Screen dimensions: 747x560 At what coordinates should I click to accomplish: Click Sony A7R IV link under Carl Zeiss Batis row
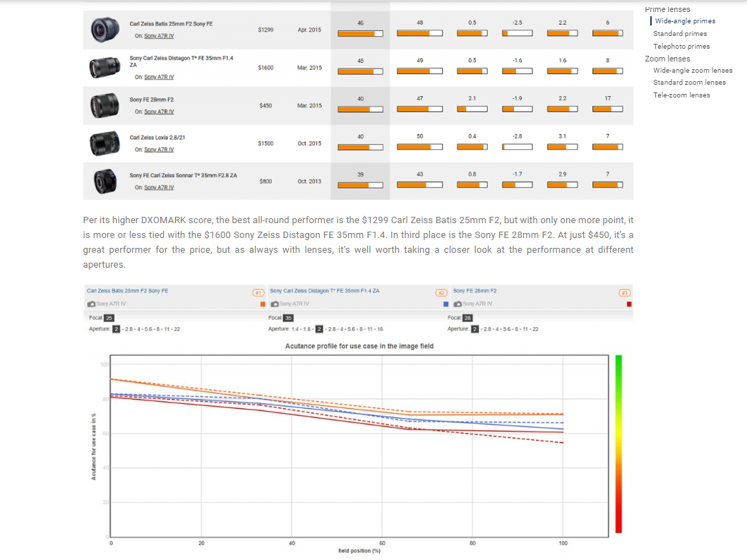[x=159, y=36]
